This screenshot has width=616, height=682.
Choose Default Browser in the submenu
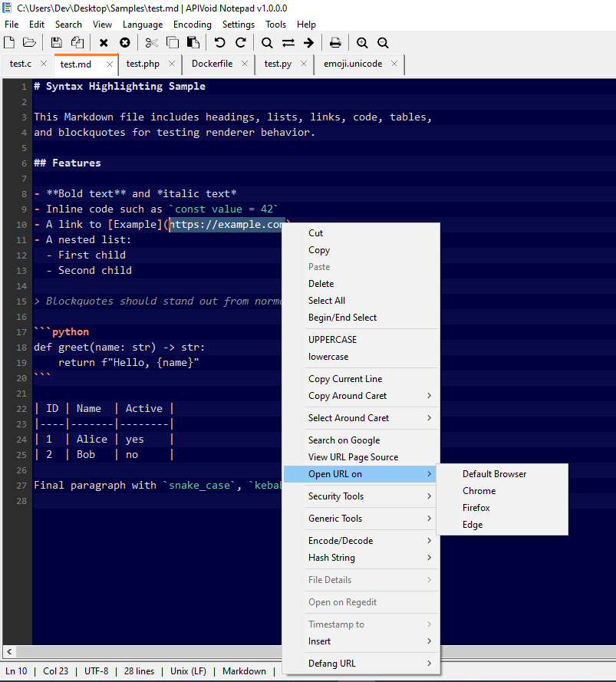click(x=502, y=474)
